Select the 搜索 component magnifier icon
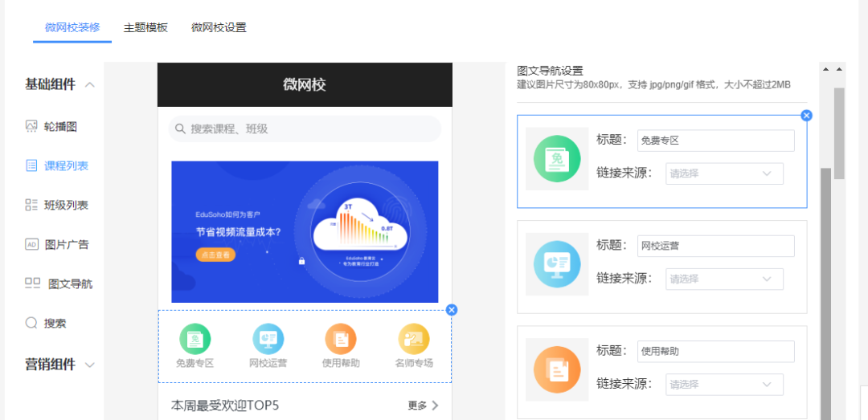This screenshot has width=868, height=420. click(31, 323)
